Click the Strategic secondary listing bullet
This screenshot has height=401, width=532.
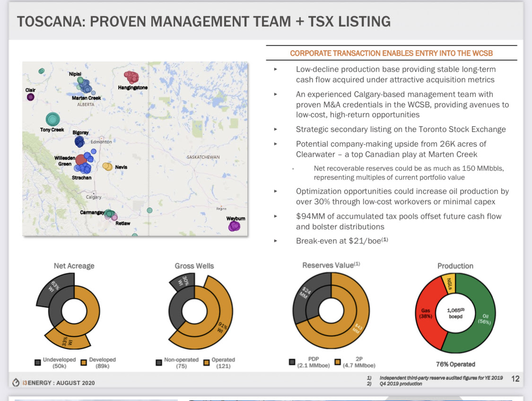(x=401, y=129)
